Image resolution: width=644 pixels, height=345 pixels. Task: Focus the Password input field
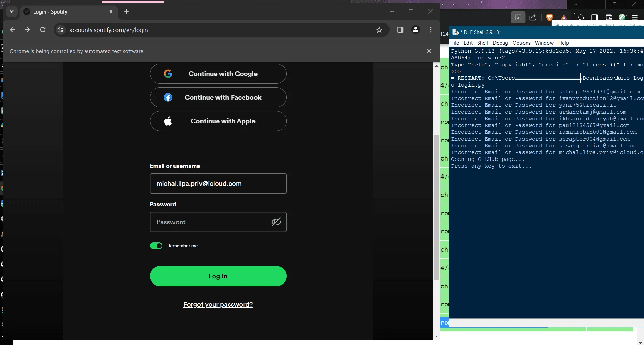(218, 222)
